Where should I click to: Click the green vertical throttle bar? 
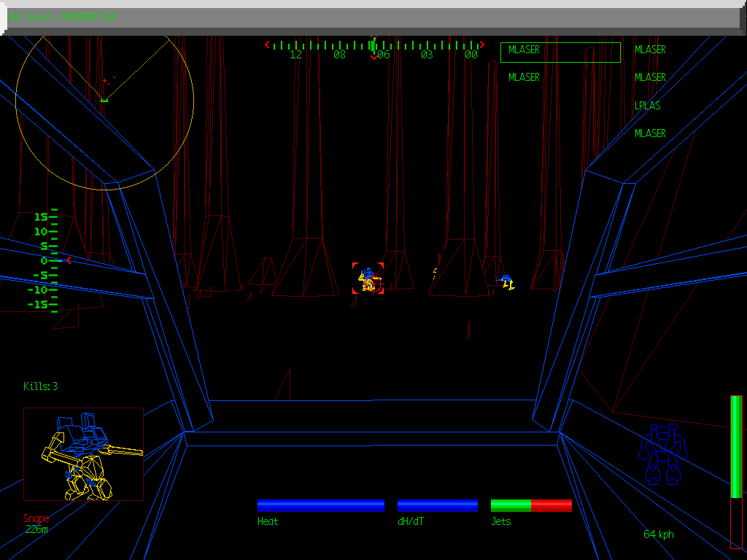736,446
